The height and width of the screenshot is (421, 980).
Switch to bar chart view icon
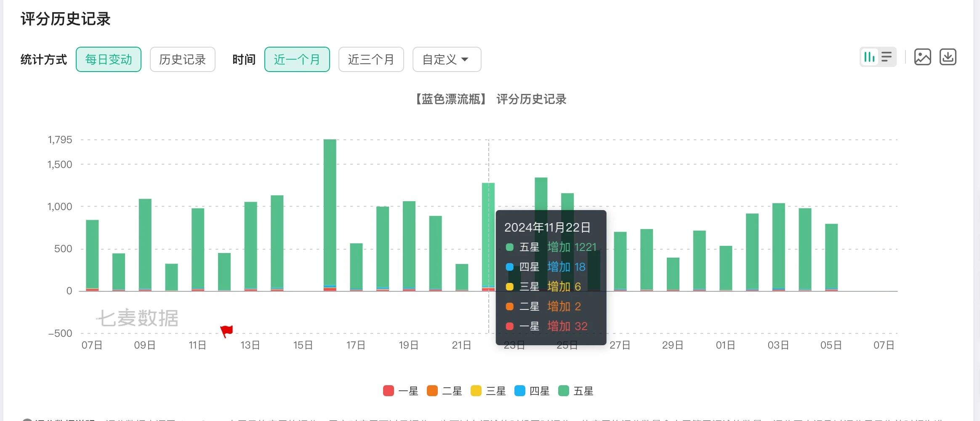(869, 57)
